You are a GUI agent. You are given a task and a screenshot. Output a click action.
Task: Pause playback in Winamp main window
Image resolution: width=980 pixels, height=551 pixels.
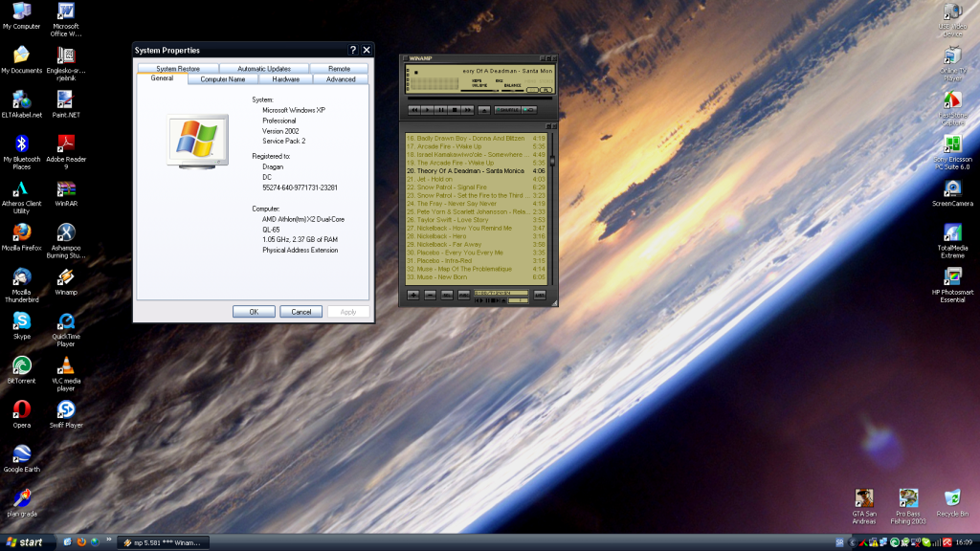click(x=440, y=110)
